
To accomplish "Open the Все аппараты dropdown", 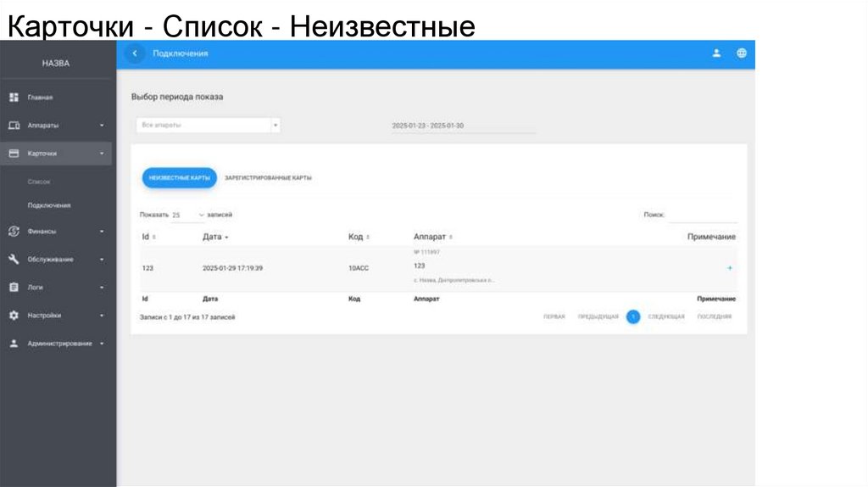I will tap(209, 126).
